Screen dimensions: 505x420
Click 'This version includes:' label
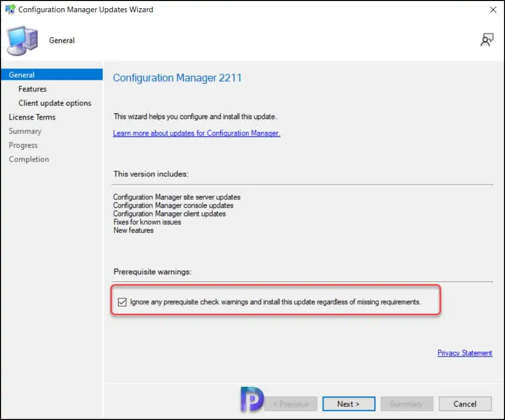pyautogui.click(x=151, y=174)
